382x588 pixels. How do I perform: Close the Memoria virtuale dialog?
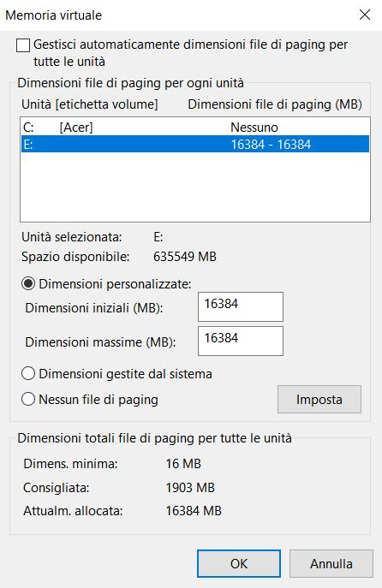point(365,15)
